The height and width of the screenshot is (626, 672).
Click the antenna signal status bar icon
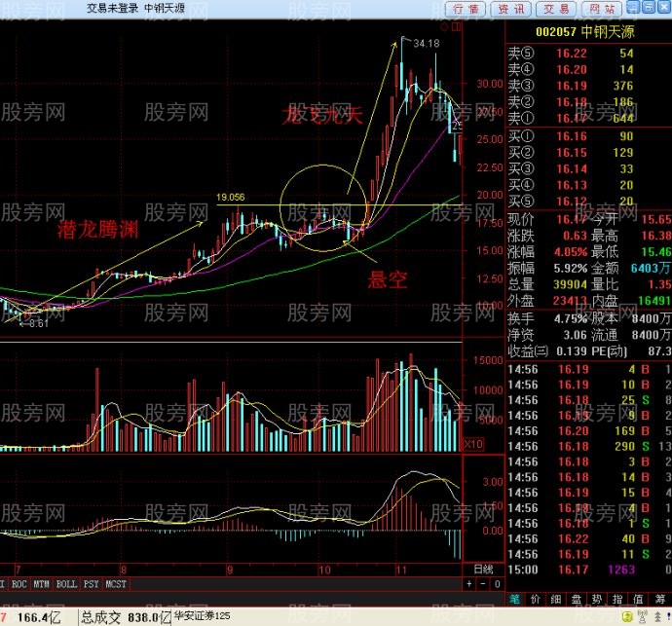pyautogui.click(x=643, y=617)
